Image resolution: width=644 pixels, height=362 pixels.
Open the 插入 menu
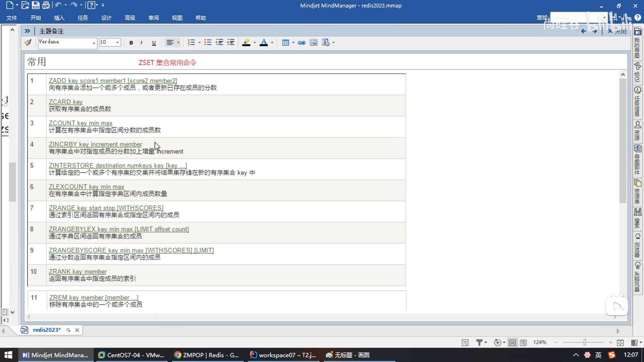click(59, 18)
